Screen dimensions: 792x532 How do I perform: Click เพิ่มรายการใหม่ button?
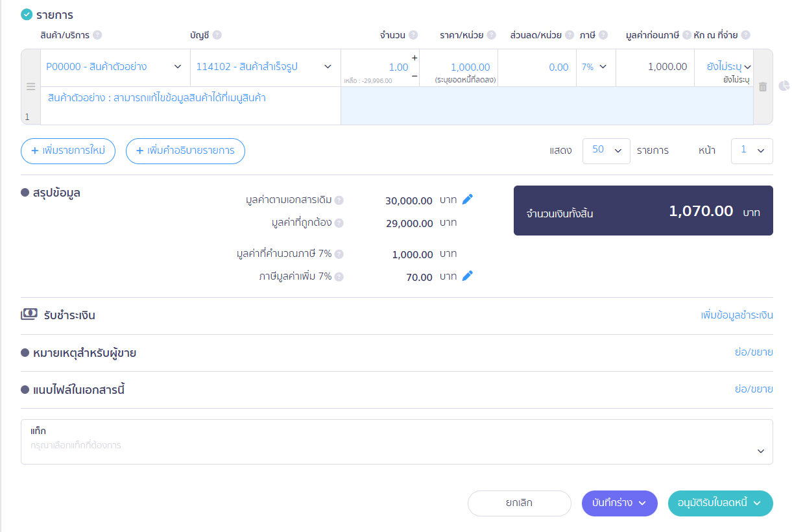[x=68, y=151]
